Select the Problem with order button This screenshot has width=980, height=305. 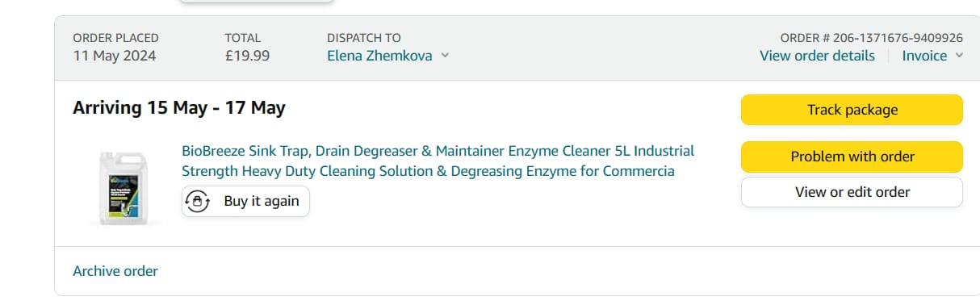point(852,157)
